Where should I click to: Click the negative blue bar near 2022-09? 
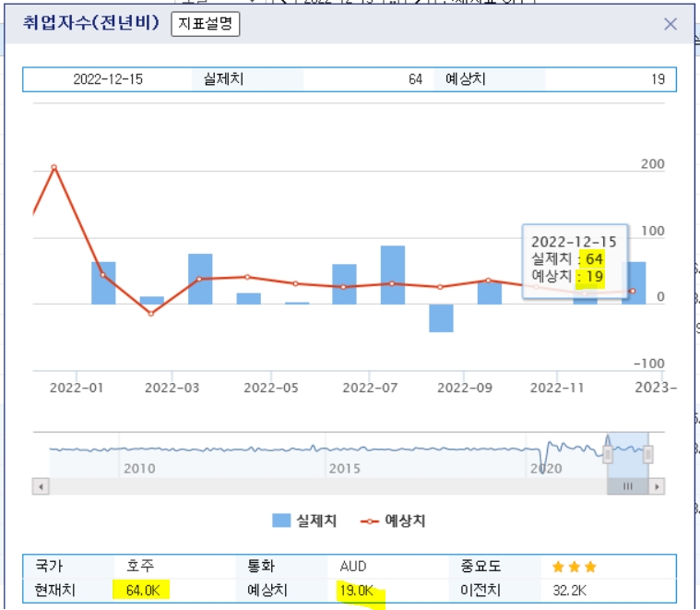click(x=441, y=318)
